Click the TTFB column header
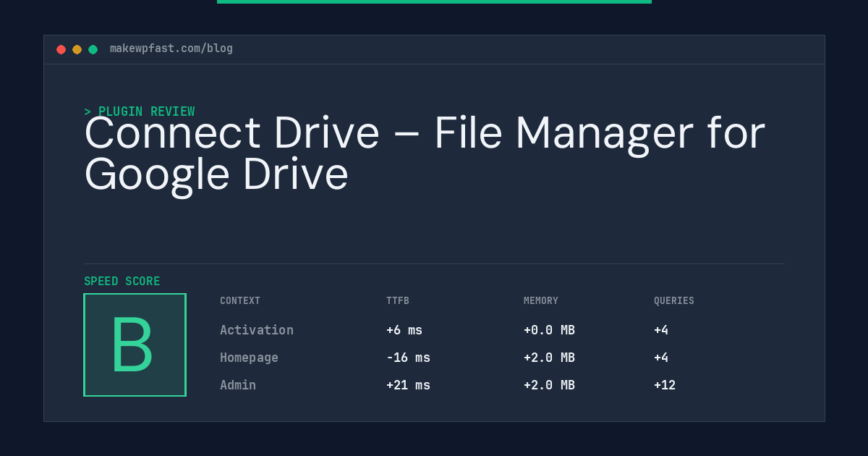This screenshot has width=868, height=456. (398, 301)
